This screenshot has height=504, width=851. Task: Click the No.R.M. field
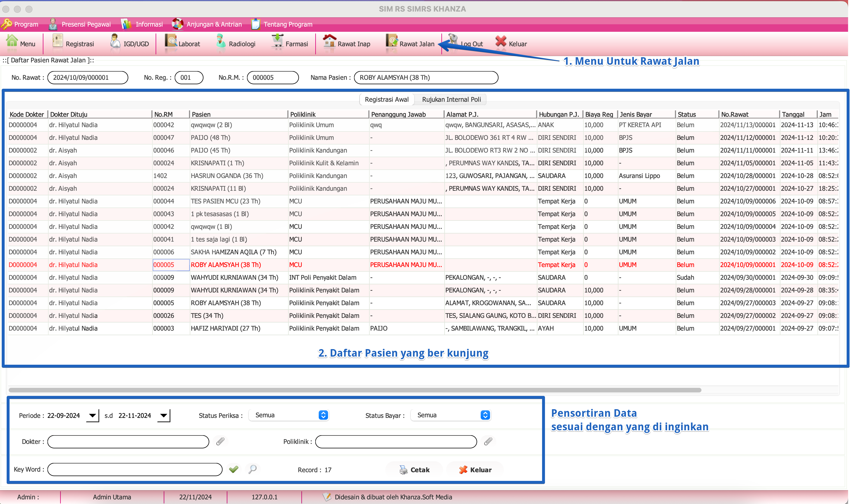pos(272,77)
